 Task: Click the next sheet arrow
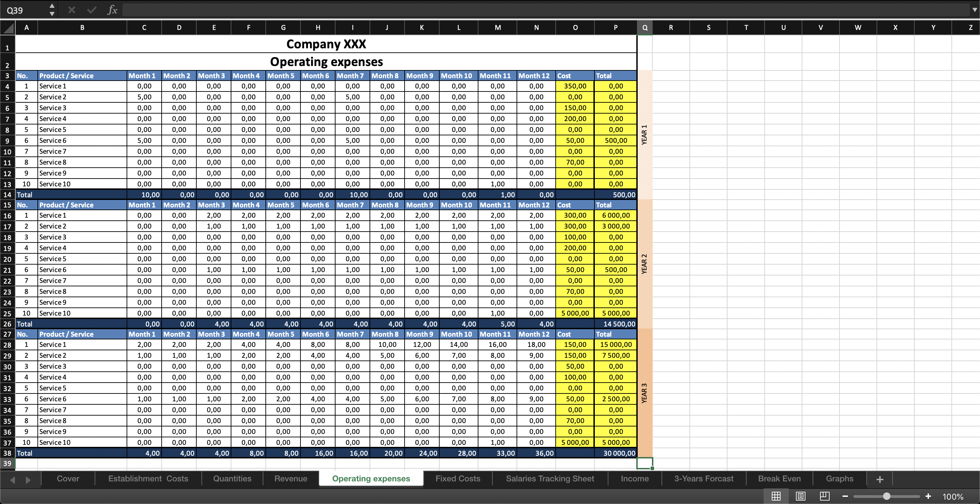[28, 480]
